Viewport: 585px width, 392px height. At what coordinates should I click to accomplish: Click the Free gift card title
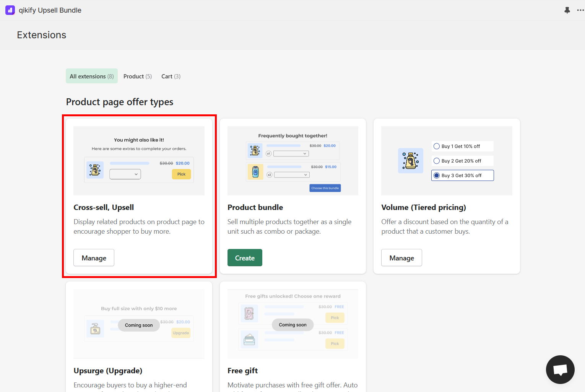point(242,371)
